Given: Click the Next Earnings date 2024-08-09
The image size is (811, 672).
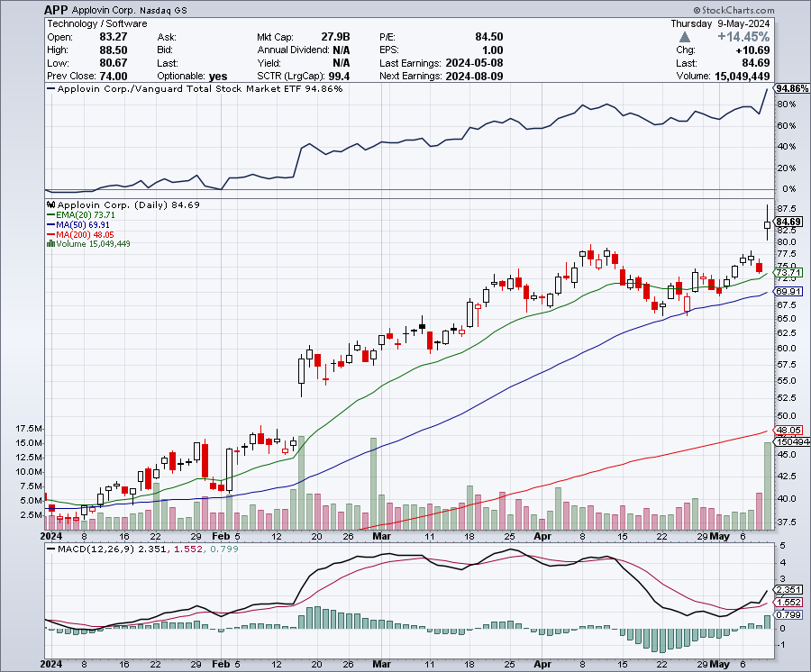Looking at the screenshot, I should coord(475,76).
